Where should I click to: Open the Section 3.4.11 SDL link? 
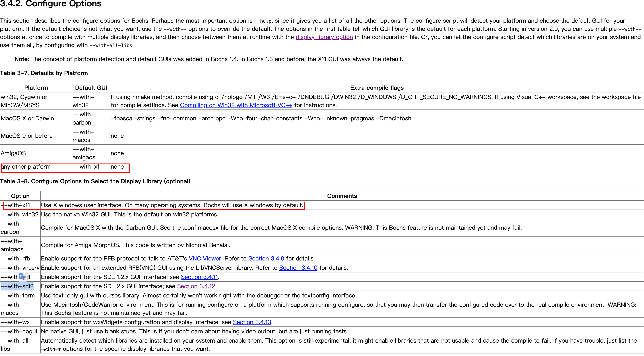pyautogui.click(x=199, y=277)
